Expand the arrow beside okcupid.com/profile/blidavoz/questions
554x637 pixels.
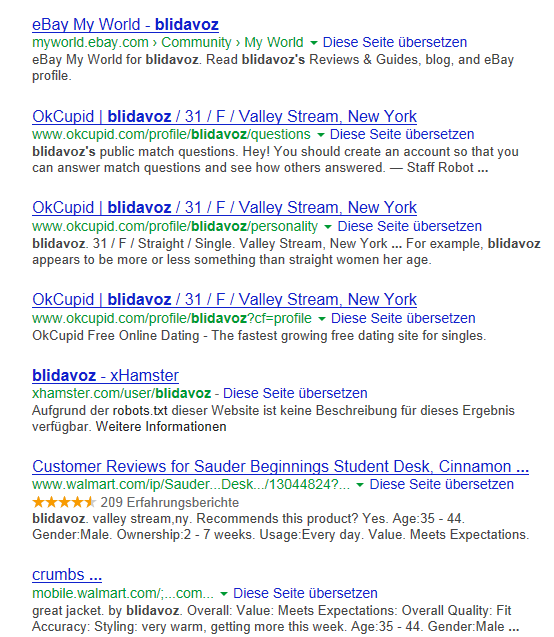coord(320,135)
